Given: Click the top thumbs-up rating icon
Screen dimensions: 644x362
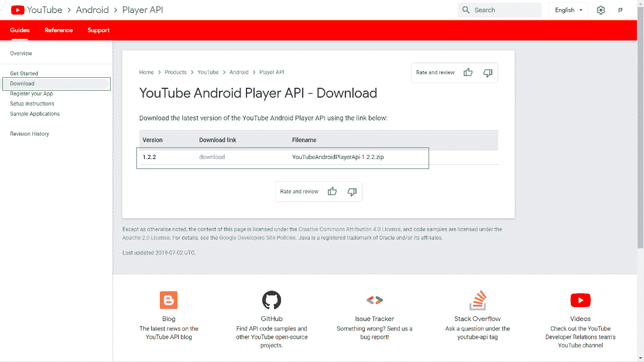Looking at the screenshot, I should [468, 73].
